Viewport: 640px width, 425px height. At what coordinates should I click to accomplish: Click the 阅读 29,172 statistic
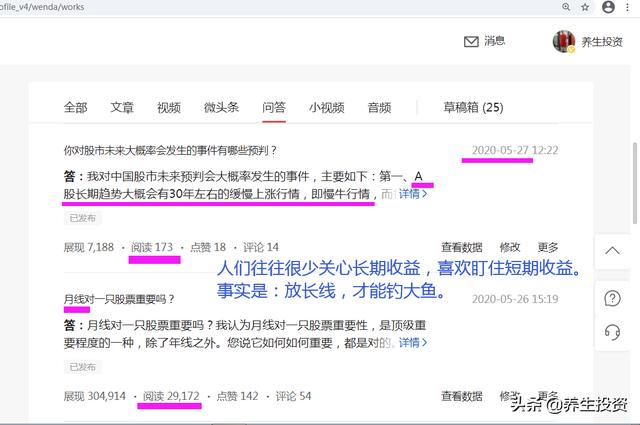click(171, 396)
